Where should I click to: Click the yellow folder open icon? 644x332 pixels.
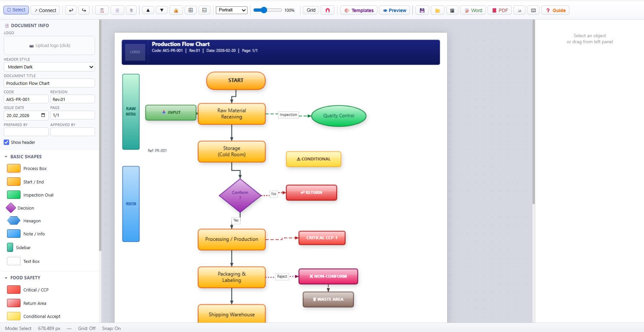(438, 10)
